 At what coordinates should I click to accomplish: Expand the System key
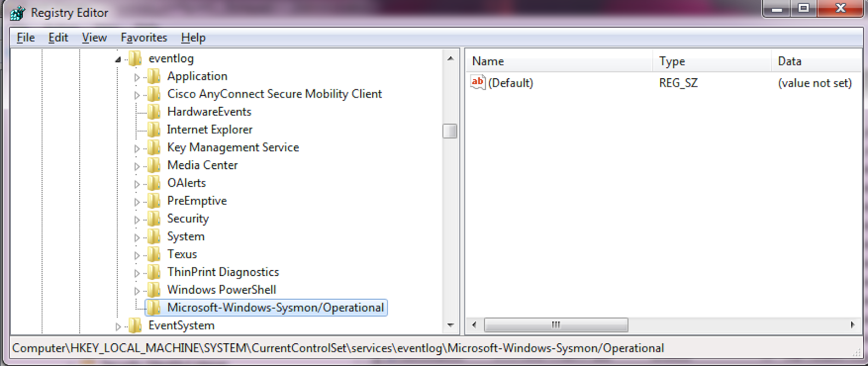tap(137, 237)
